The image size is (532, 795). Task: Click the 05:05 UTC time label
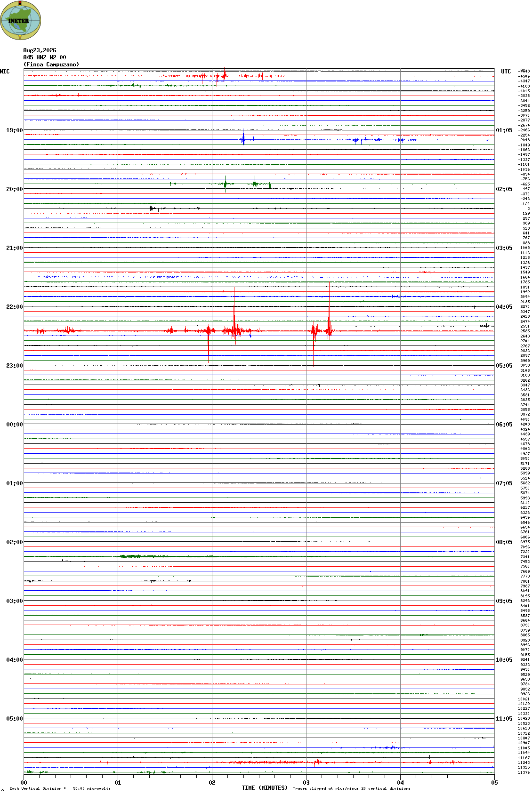pyautogui.click(x=504, y=366)
